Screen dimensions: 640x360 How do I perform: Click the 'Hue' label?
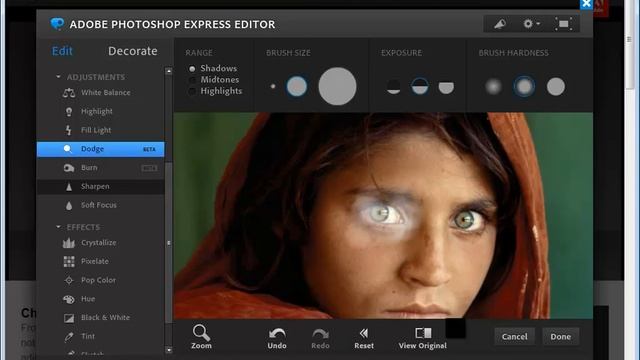(88, 299)
